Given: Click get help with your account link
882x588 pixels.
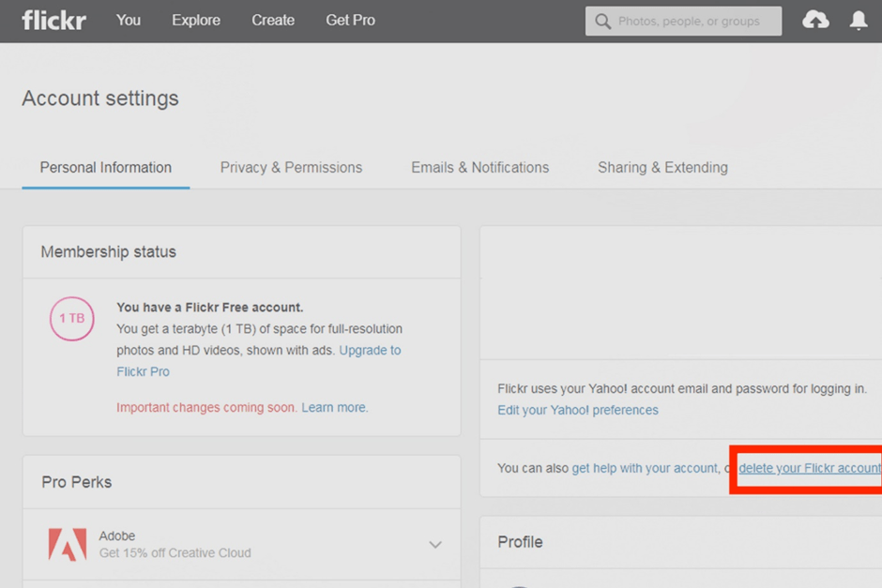Looking at the screenshot, I should coord(646,468).
